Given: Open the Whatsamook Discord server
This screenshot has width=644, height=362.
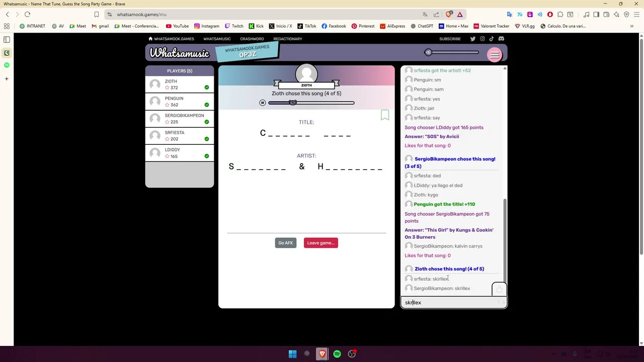Looking at the screenshot, I should (501, 39).
